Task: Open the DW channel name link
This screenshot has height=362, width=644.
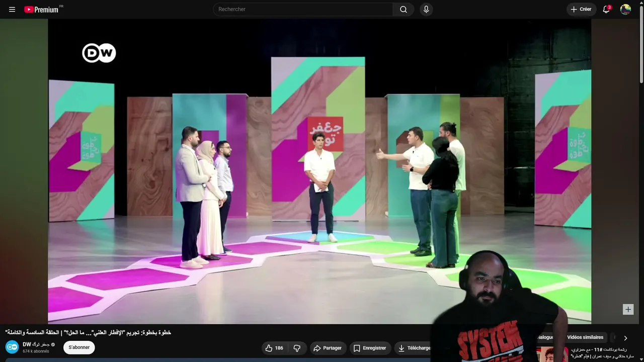Action: [x=39, y=344]
